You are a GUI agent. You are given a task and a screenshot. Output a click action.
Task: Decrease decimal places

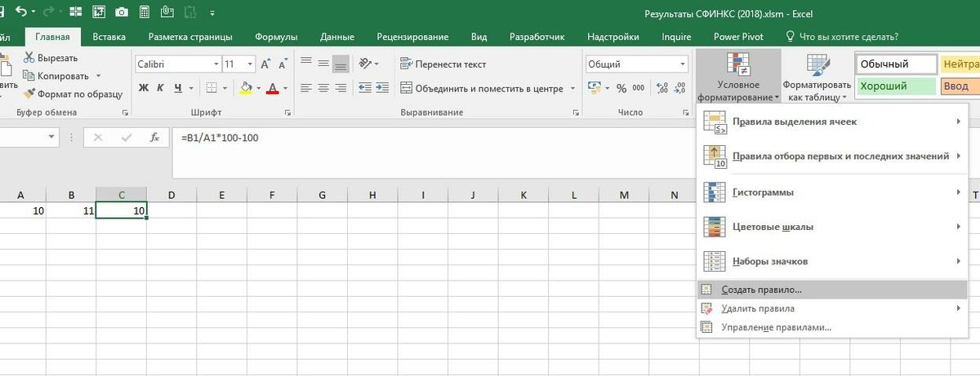[x=680, y=88]
